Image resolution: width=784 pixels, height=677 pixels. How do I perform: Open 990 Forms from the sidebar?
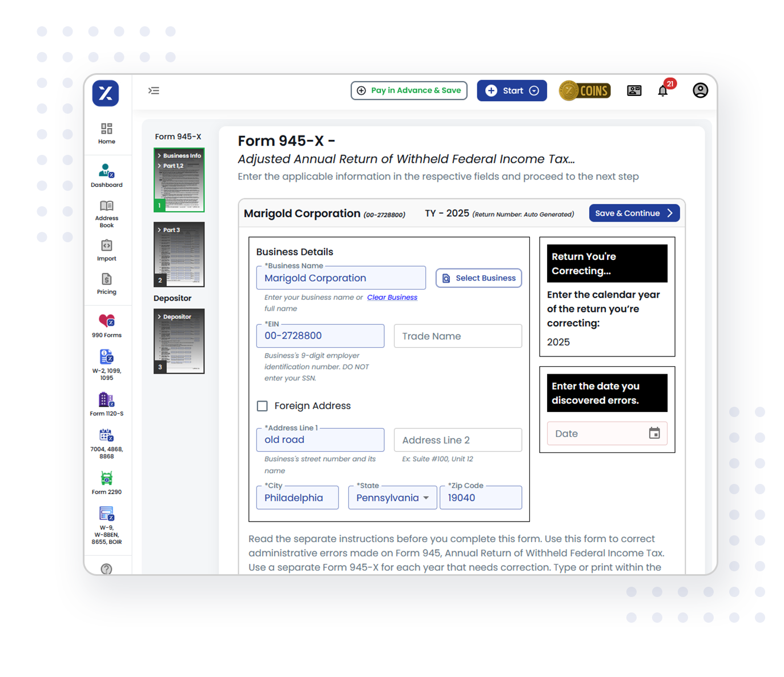pos(106,325)
